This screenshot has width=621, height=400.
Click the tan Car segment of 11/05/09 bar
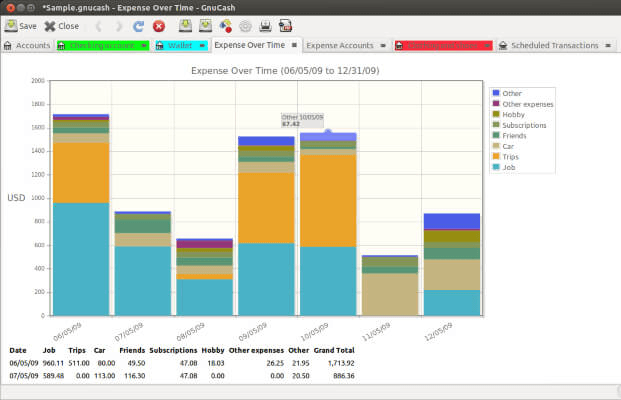point(390,295)
